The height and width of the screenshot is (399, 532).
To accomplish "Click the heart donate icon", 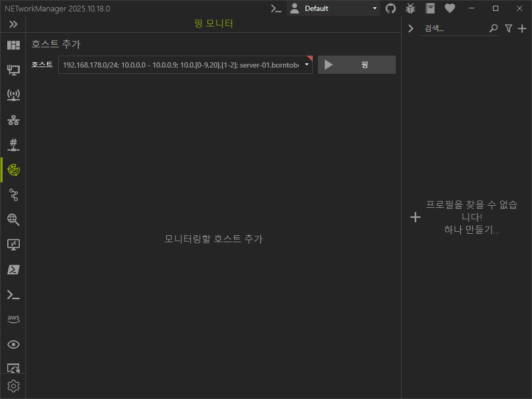I will point(450,8).
